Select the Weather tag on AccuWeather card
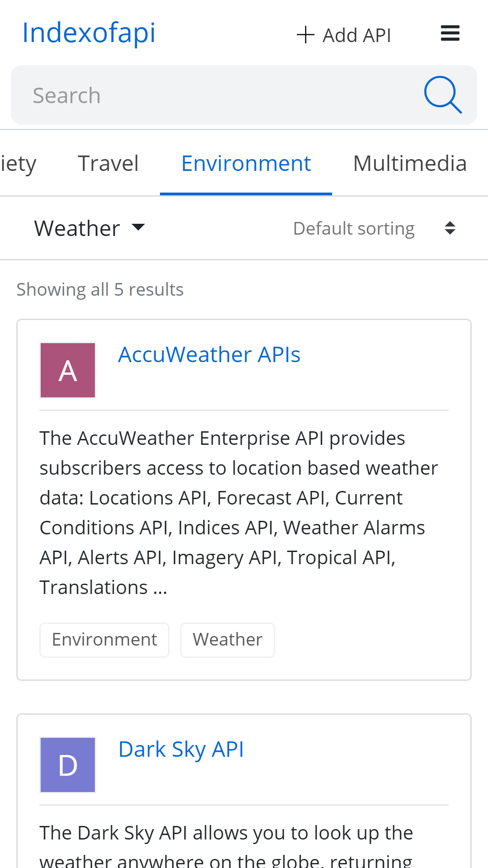Viewport: 488px width, 868px height. [x=227, y=639]
